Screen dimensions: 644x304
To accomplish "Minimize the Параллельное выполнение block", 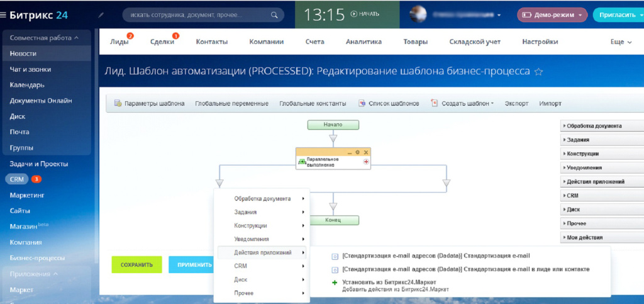I will click(x=350, y=152).
